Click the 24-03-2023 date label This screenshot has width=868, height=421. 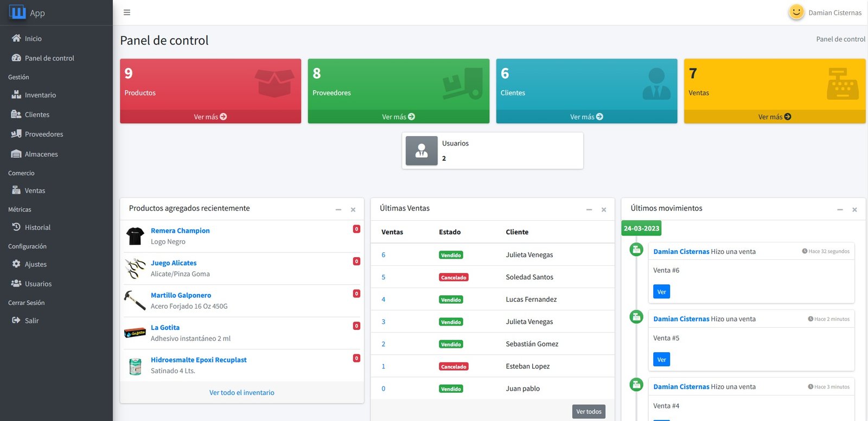click(x=641, y=228)
